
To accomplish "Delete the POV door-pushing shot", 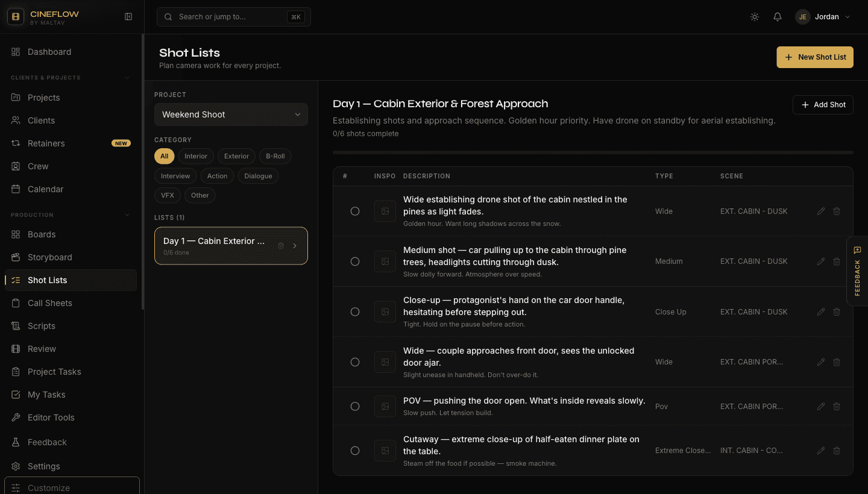I will click(x=837, y=407).
